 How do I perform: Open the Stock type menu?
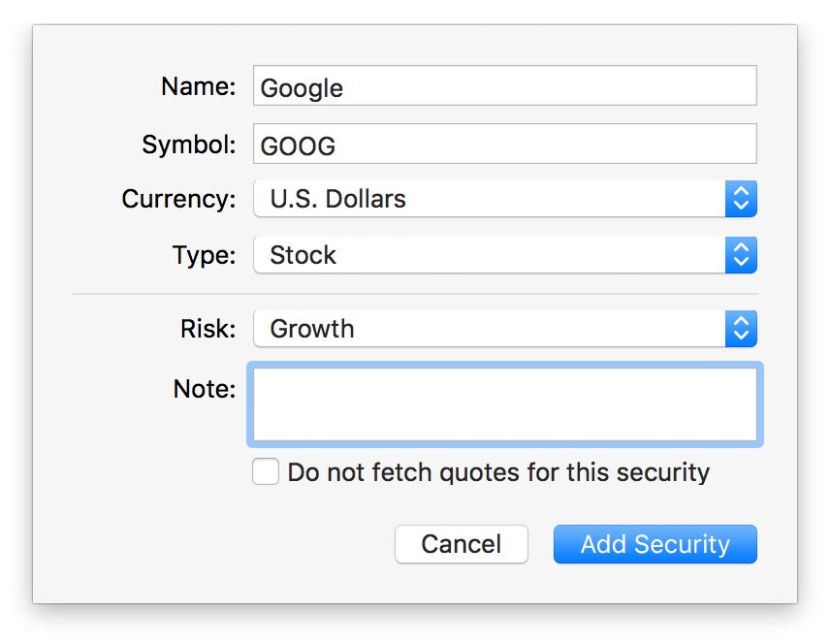pyautogui.click(x=490, y=255)
